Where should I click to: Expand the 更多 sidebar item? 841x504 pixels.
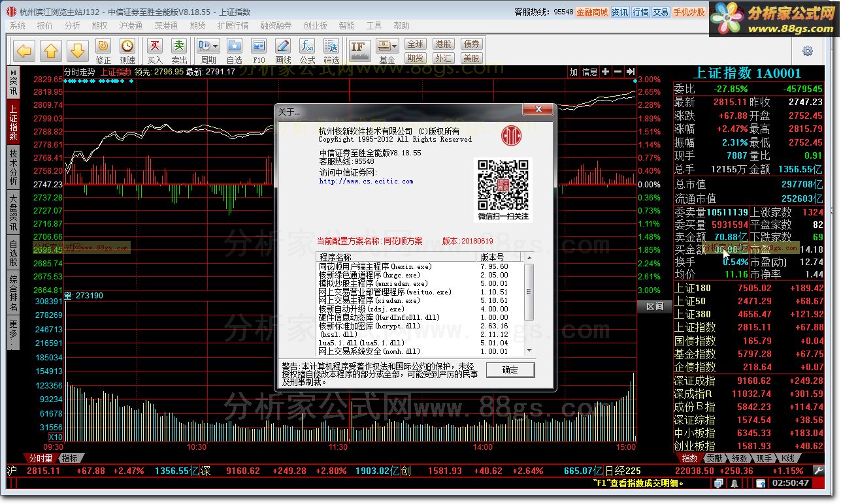13,333
